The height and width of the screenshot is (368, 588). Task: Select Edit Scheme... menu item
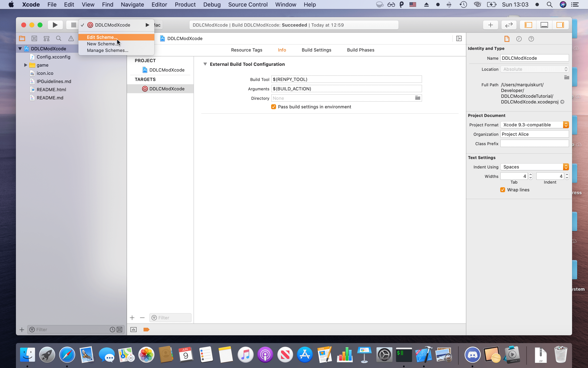tap(116, 37)
